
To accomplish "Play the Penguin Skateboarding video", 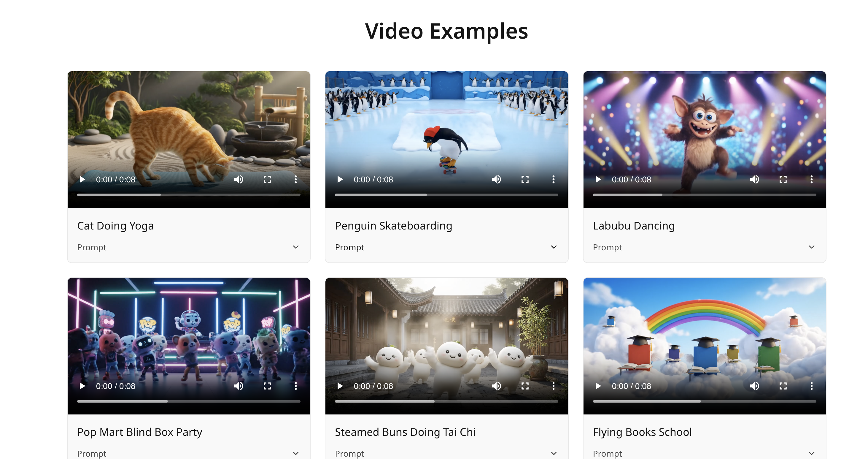I will [340, 179].
